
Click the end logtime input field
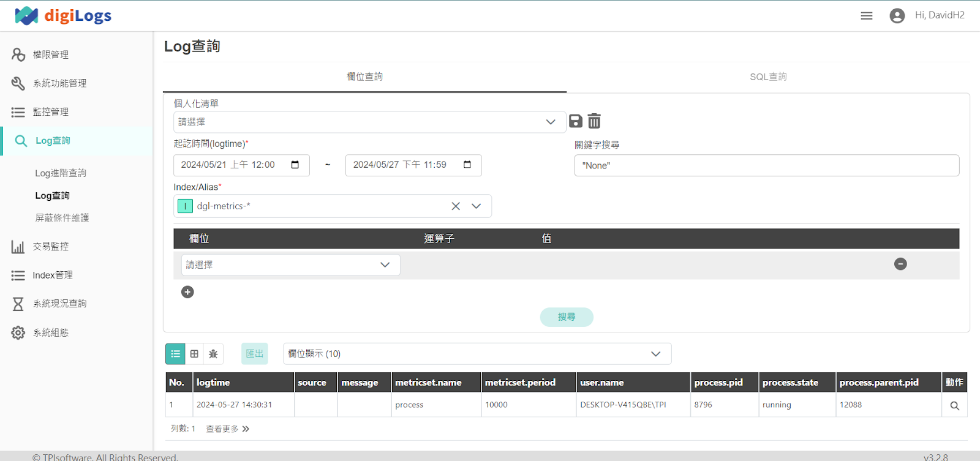point(413,165)
